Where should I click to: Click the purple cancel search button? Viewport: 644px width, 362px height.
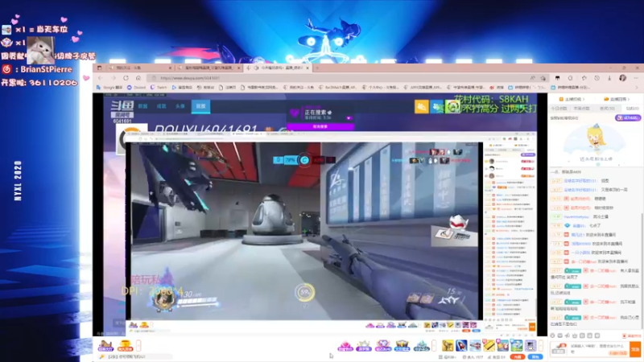point(320,127)
